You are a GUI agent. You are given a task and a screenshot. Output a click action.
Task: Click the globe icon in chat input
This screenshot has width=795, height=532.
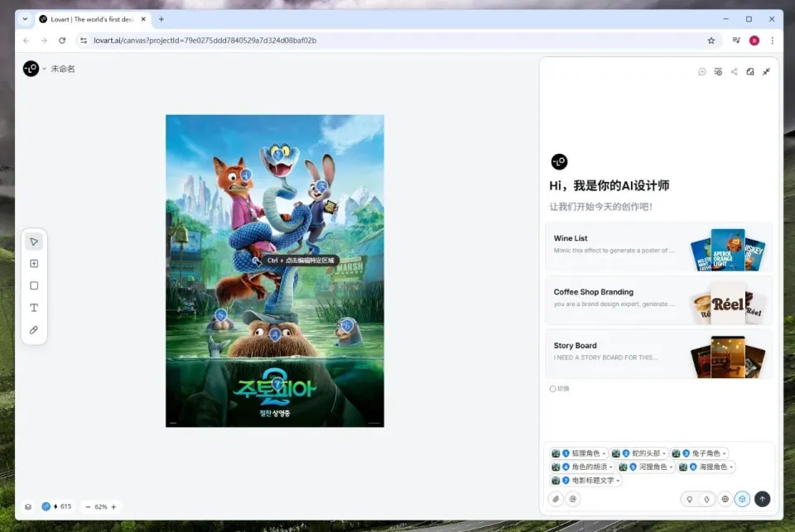click(725, 499)
